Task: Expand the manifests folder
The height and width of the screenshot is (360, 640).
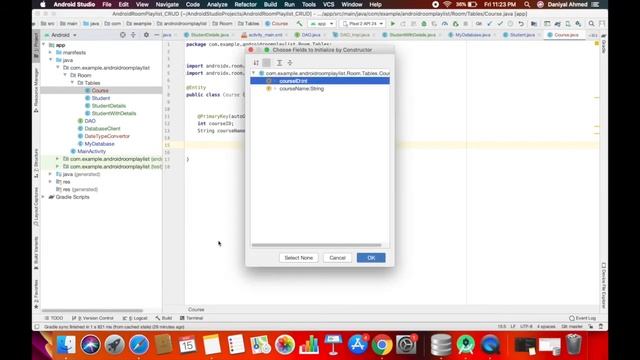Action: 51,53
